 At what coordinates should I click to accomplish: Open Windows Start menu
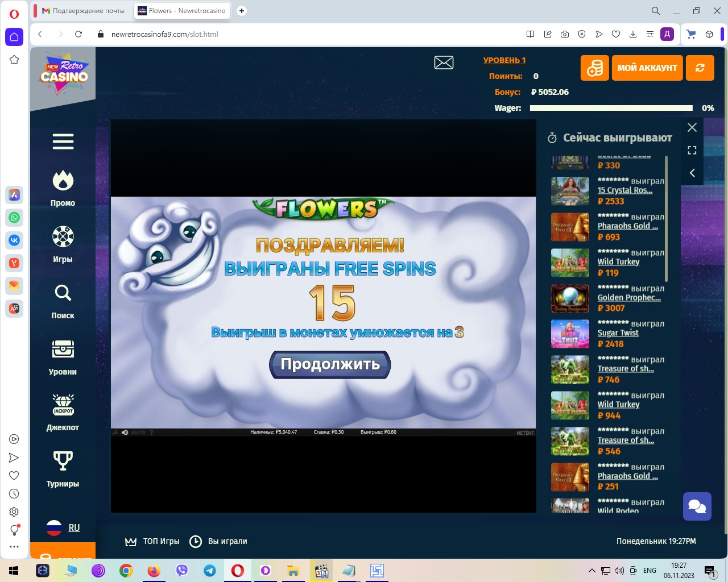14,571
